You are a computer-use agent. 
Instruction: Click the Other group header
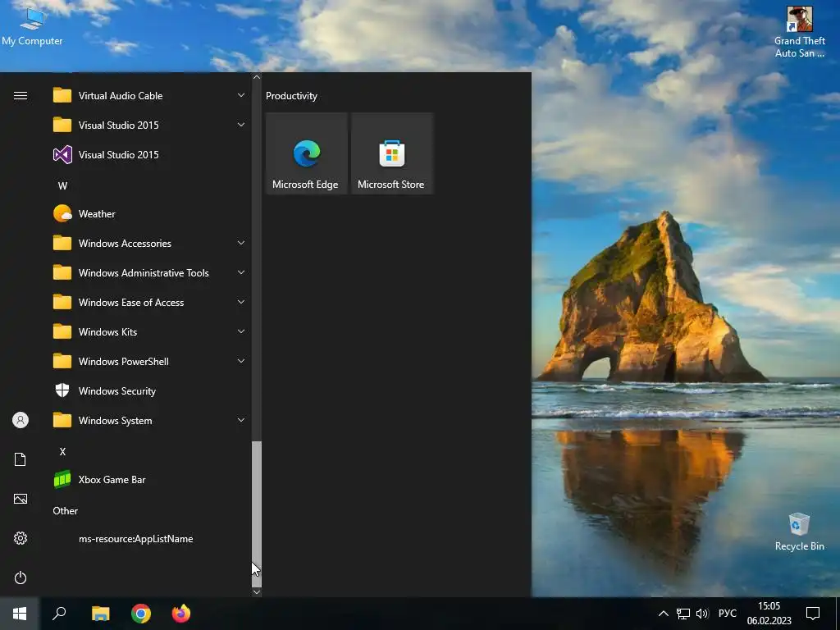(66, 511)
